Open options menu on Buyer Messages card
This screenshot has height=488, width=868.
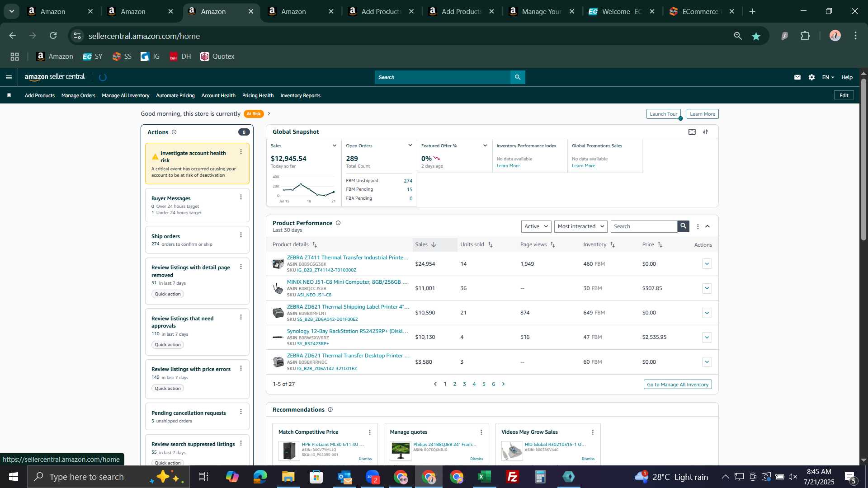[241, 197]
